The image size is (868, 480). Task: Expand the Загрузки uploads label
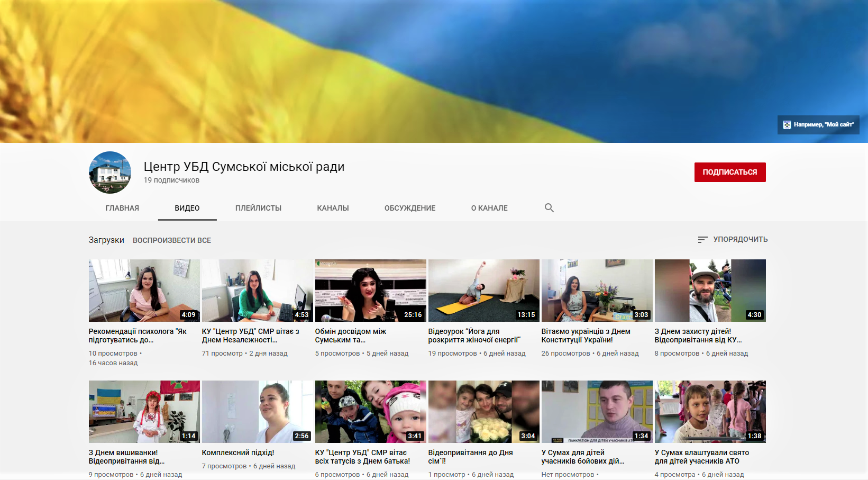pos(106,240)
